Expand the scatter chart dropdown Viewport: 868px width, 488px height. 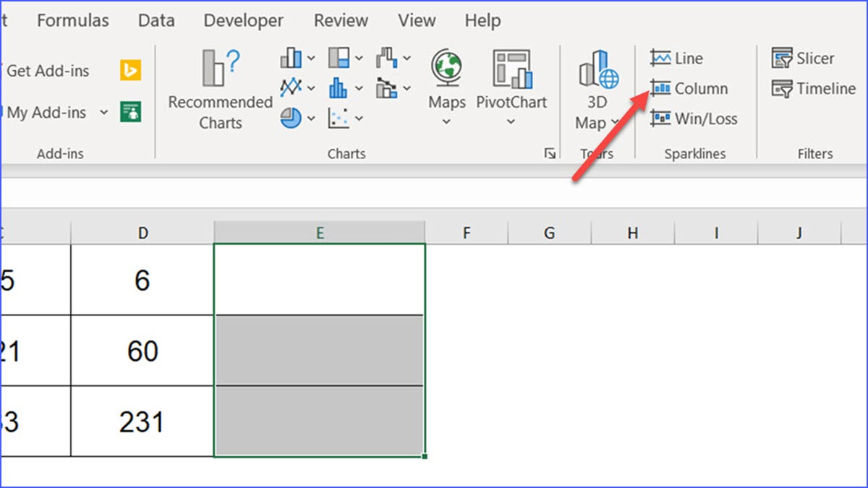click(x=359, y=118)
